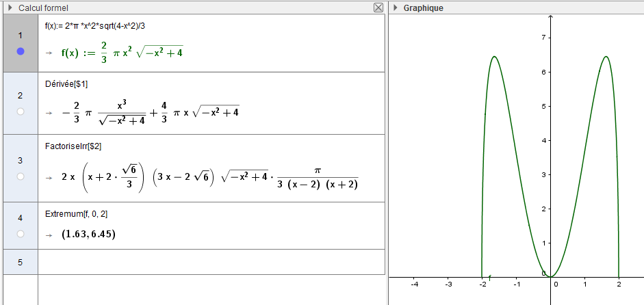The height and width of the screenshot is (305, 644).
Task: Select the f label on the graph
Action: tap(489, 277)
